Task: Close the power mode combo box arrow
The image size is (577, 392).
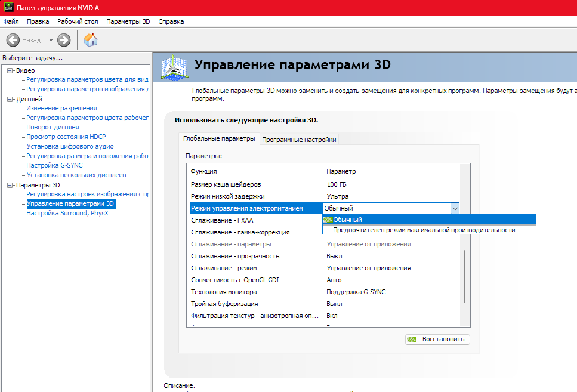Action: pyautogui.click(x=455, y=208)
